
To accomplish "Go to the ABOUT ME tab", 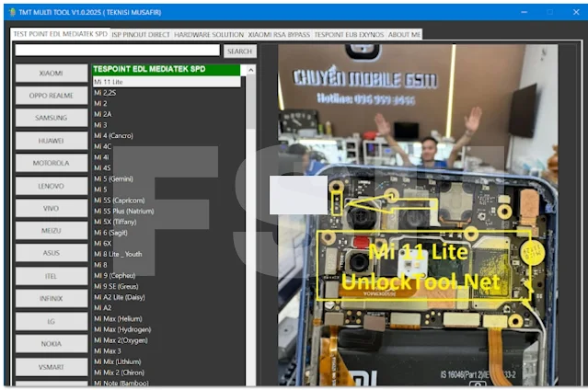I will tap(404, 35).
